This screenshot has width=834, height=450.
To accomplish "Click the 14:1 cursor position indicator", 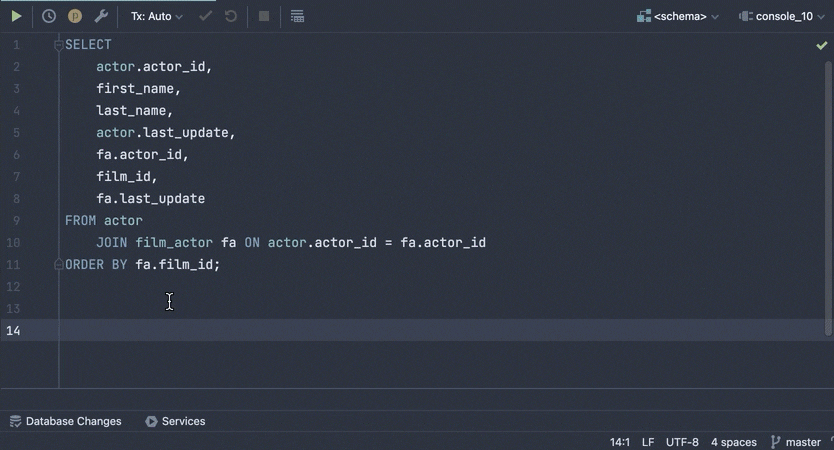I will 619,442.
